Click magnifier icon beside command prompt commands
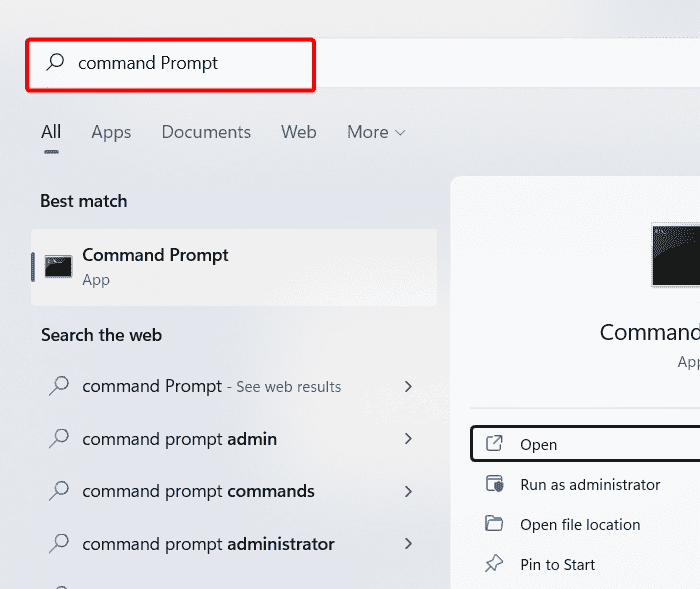Screen dimensions: 700x589 pos(59,491)
